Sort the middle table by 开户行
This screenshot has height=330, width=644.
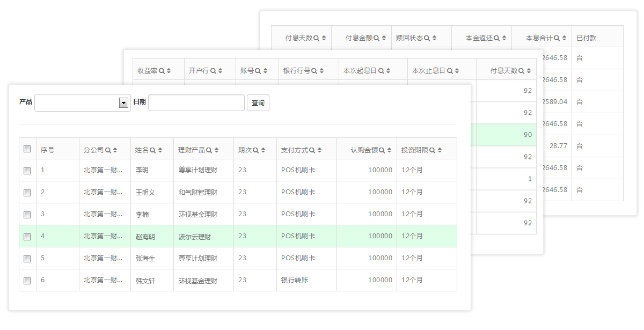click(220, 71)
